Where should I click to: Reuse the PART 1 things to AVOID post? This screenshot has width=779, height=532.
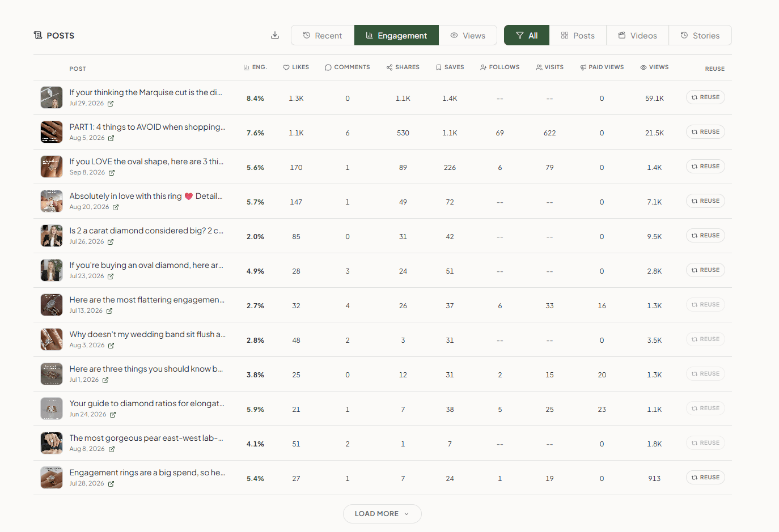705,132
